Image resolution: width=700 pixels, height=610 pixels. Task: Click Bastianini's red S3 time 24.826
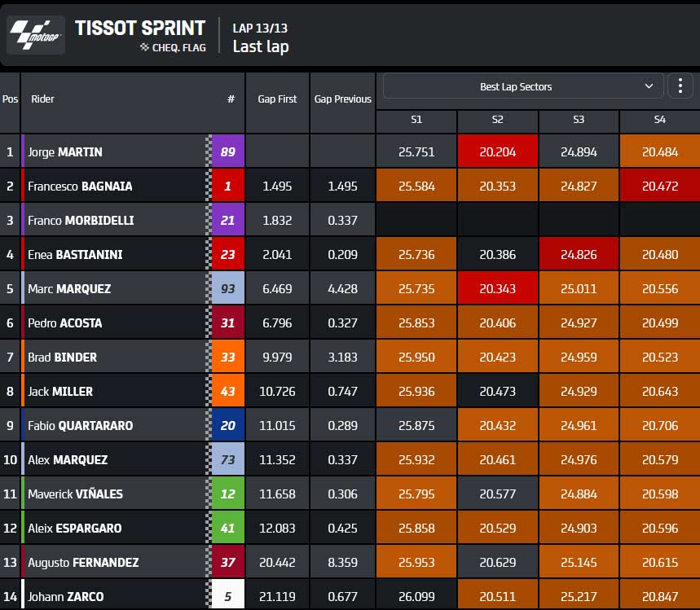[579, 254]
